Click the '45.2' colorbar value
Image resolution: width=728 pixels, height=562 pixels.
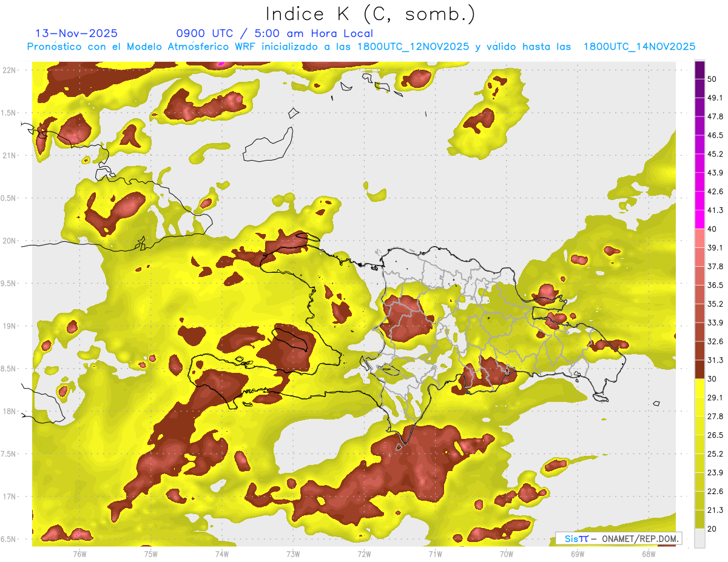715,154
